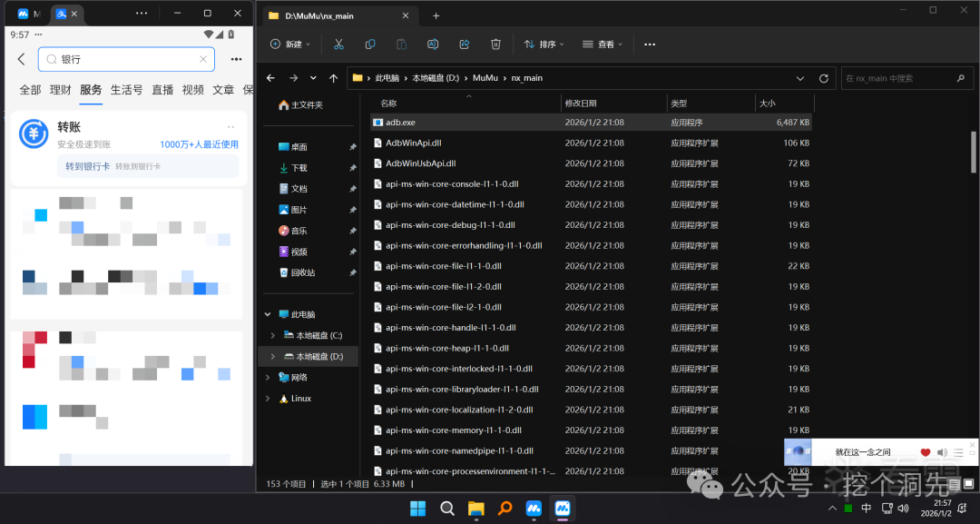980x524 pixels.
Task: Expand the 本地磁盘 (D:) tree node chevron
Action: pos(272,356)
